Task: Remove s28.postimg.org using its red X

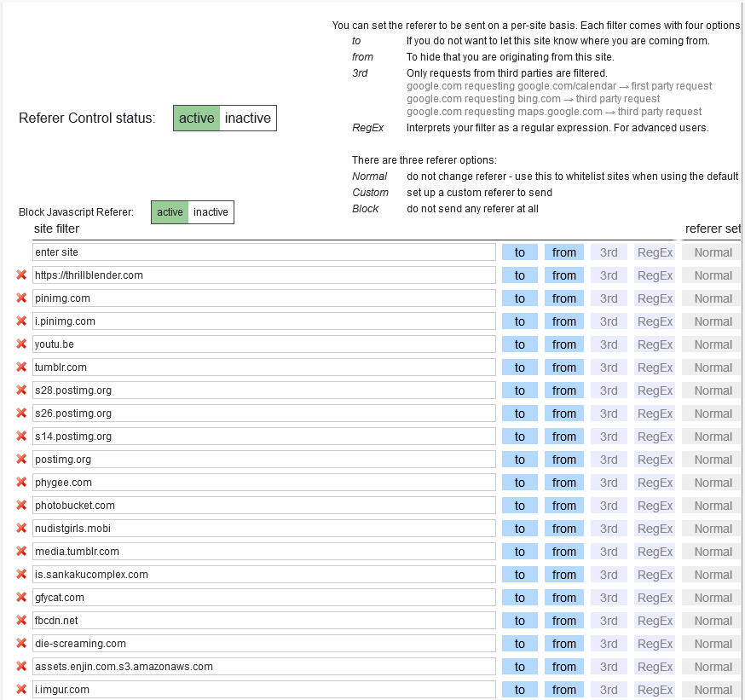Action: pos(21,390)
